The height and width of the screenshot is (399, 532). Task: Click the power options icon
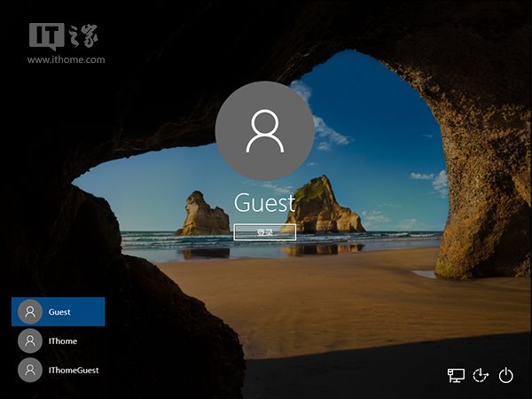(506, 375)
